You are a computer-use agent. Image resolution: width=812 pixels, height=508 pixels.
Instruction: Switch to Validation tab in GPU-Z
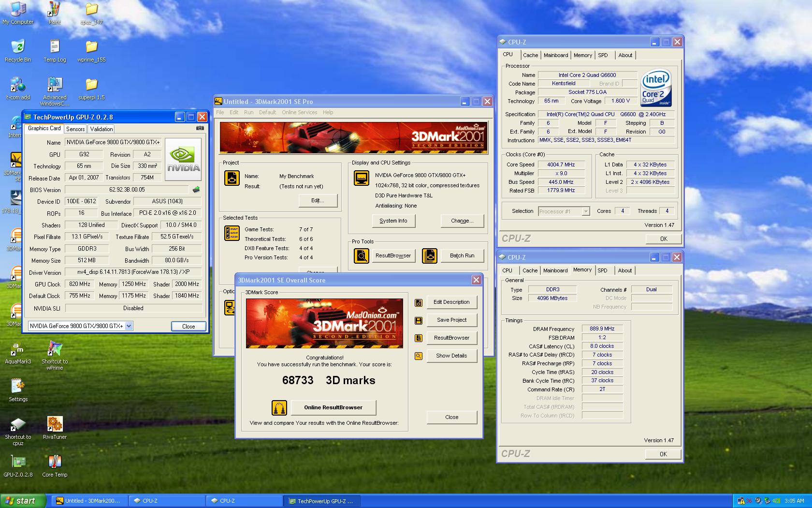(x=101, y=129)
